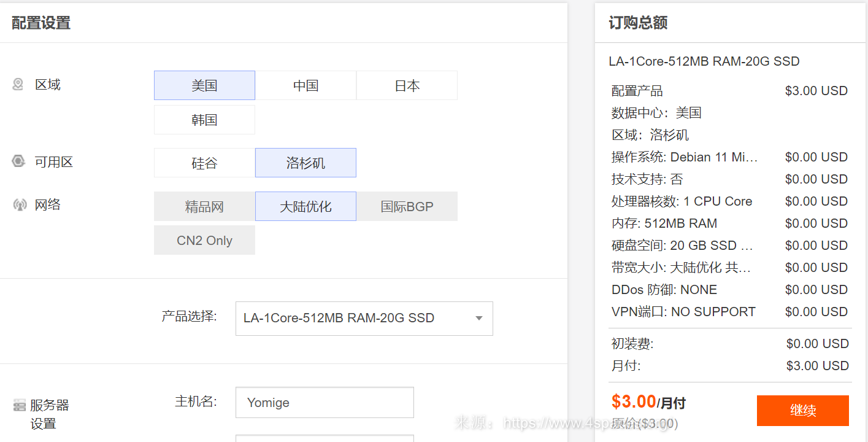Choose the 精品网 network option
This screenshot has height=442, width=868.
pyautogui.click(x=204, y=206)
